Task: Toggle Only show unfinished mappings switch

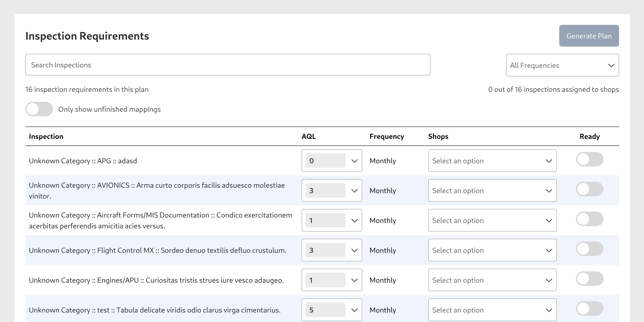Action: pos(39,109)
